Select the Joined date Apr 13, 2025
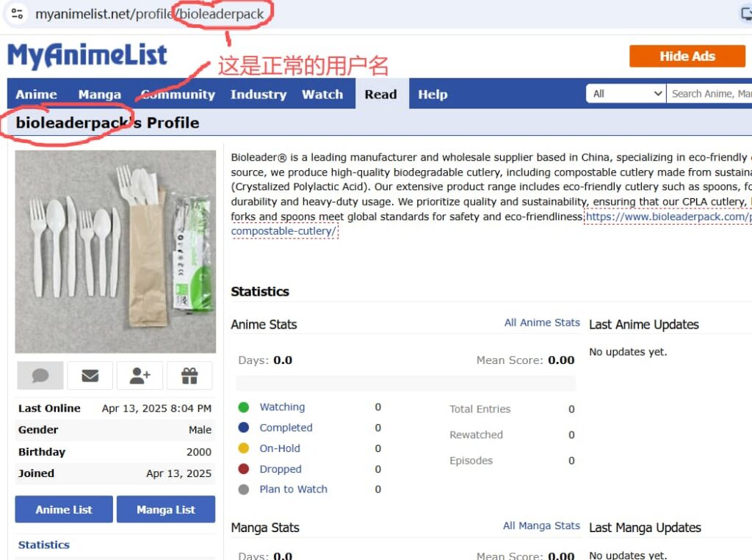This screenshot has width=752, height=560. [x=179, y=473]
